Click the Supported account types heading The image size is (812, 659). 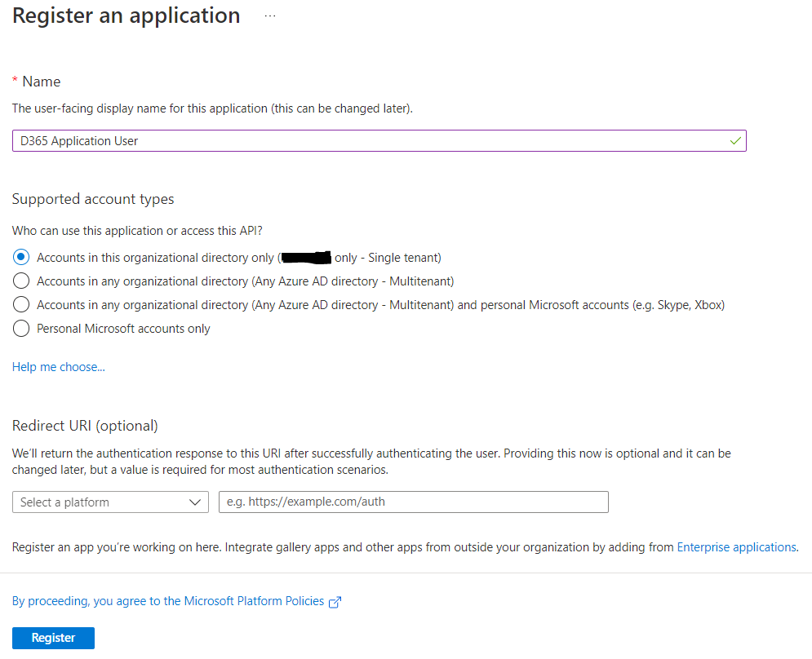pyautogui.click(x=93, y=199)
